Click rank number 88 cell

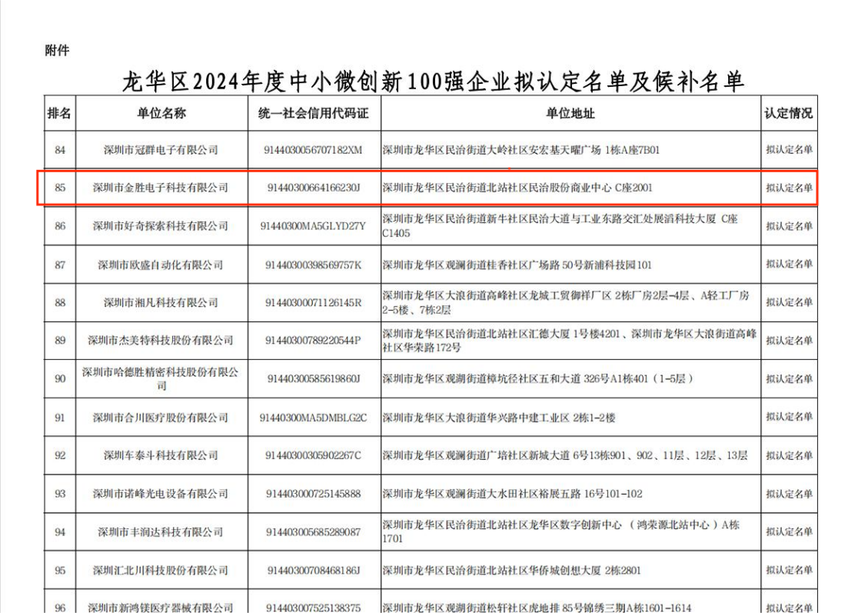coord(60,302)
